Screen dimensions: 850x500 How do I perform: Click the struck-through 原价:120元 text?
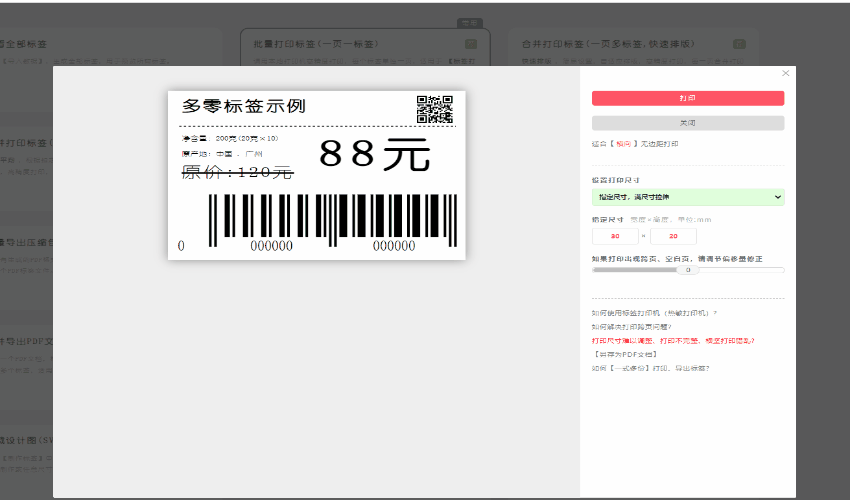tap(237, 172)
